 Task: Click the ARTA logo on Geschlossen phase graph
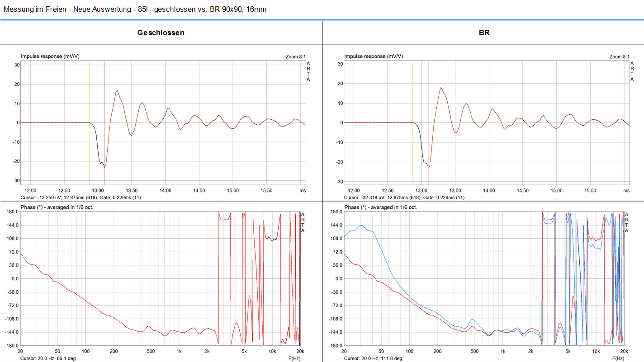pyautogui.click(x=303, y=222)
